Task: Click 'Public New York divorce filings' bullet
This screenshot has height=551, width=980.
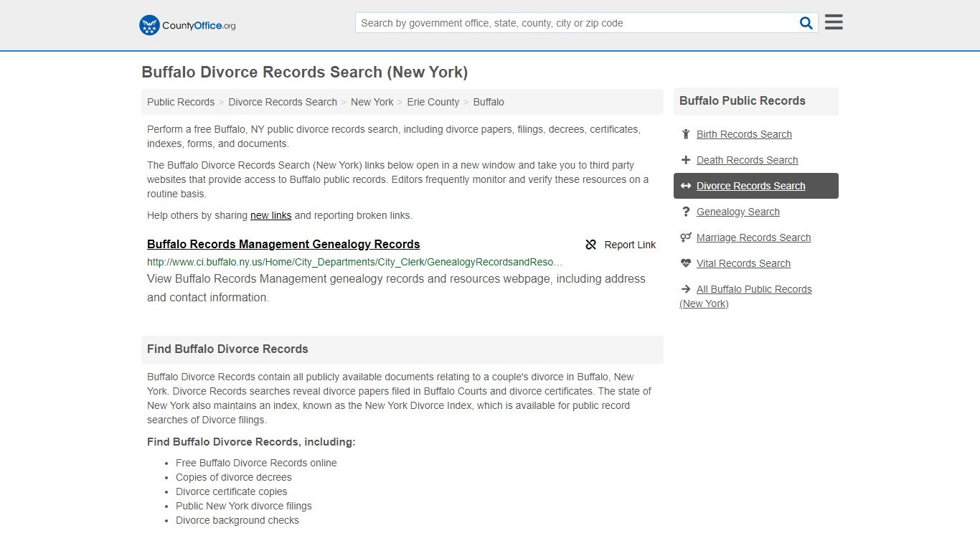Action: (x=244, y=506)
